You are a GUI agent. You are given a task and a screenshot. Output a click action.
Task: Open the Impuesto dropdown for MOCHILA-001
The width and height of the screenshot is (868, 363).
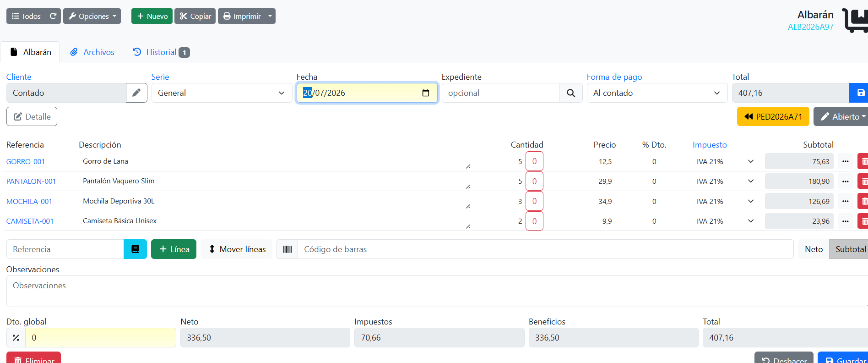coord(725,201)
